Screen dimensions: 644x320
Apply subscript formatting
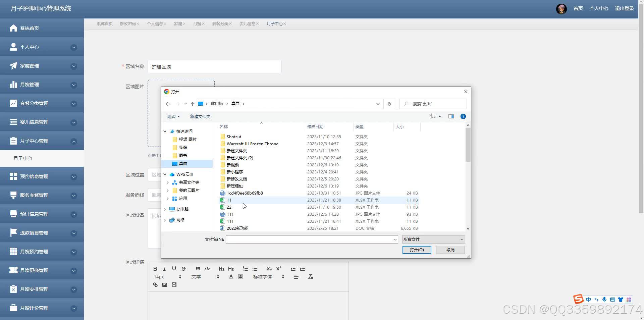pyautogui.click(x=269, y=269)
